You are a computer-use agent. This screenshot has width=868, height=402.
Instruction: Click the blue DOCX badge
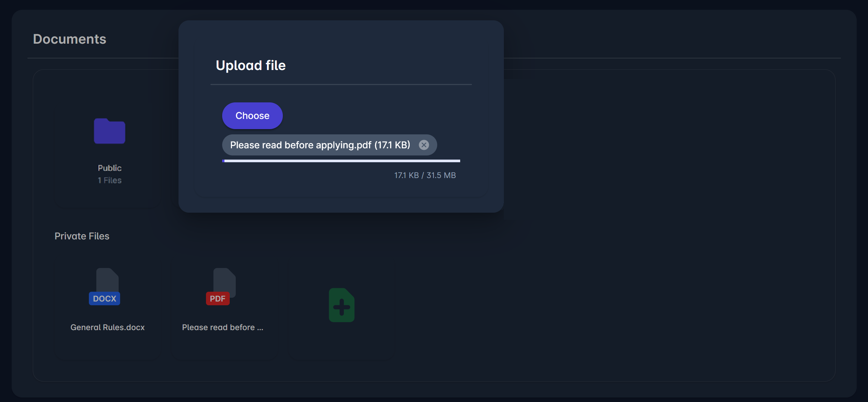(104, 298)
